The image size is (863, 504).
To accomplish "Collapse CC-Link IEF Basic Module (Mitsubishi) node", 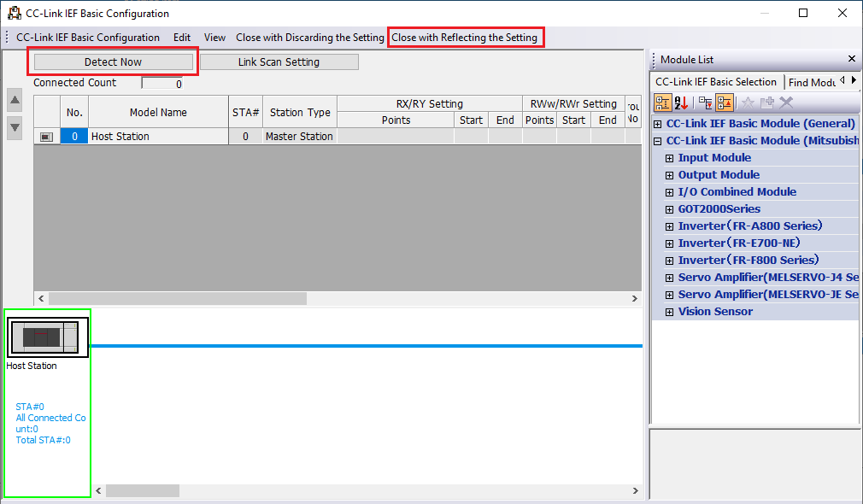I will tap(657, 142).
